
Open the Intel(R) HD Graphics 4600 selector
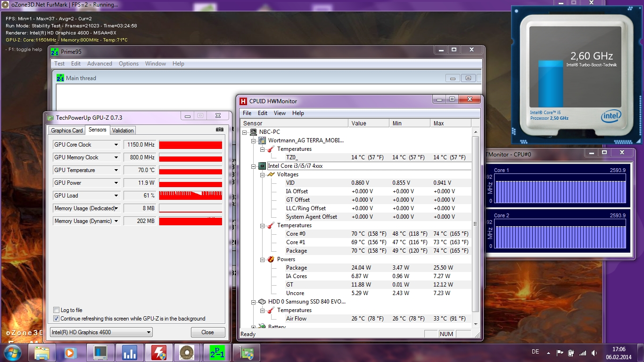(x=101, y=332)
